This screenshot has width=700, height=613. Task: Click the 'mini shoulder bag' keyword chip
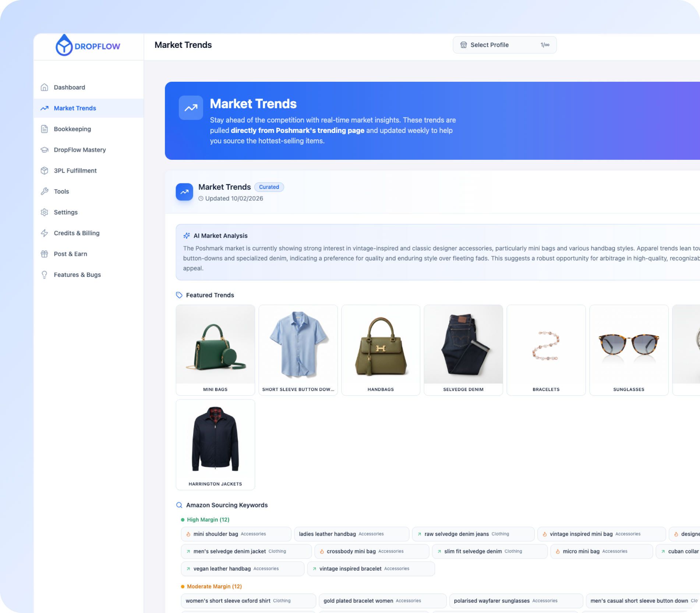point(236,534)
